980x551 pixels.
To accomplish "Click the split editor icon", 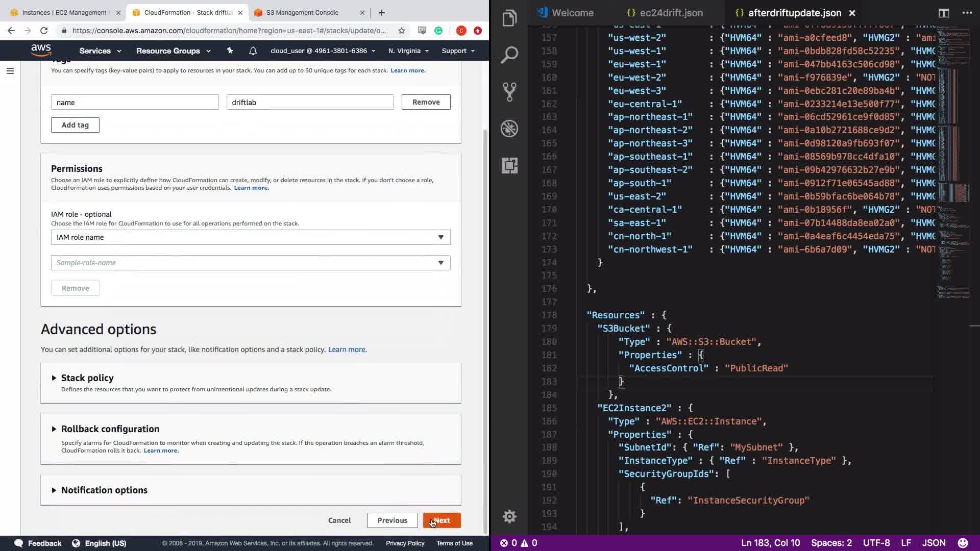I will tap(944, 13).
